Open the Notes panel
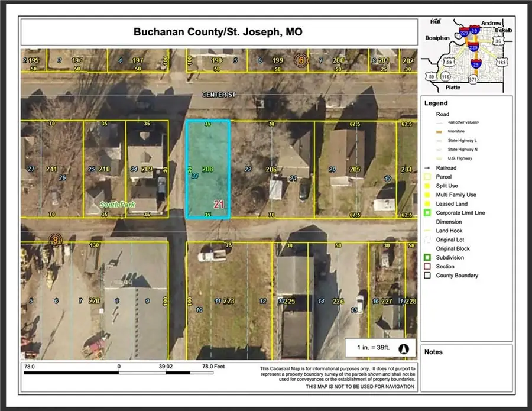 point(434,351)
